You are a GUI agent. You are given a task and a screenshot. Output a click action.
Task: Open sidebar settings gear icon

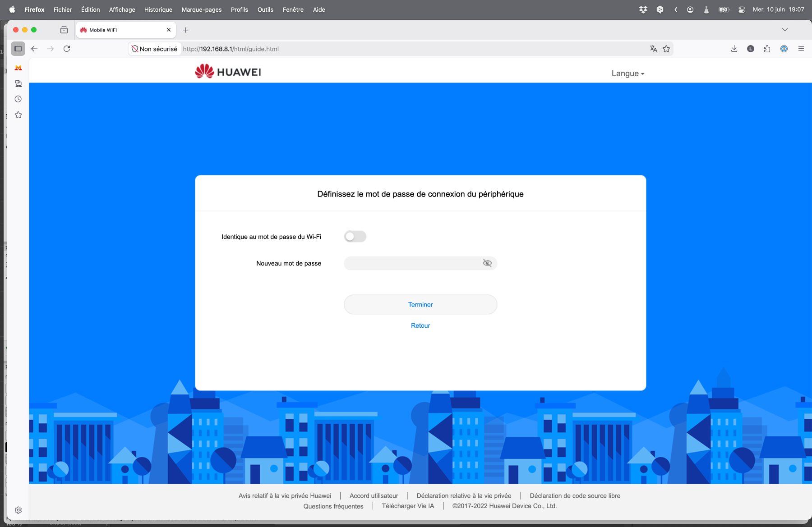(18, 510)
